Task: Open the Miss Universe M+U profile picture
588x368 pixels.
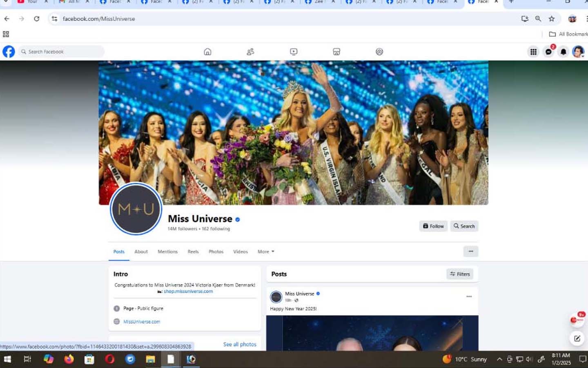Action: point(136,209)
